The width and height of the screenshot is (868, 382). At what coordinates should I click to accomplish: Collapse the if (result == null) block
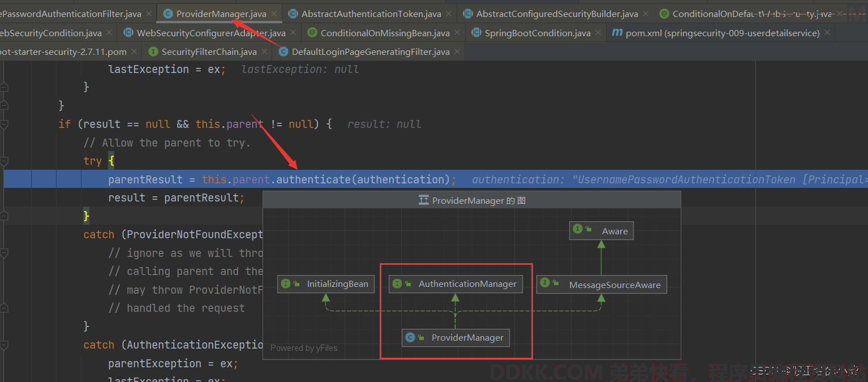pos(4,124)
